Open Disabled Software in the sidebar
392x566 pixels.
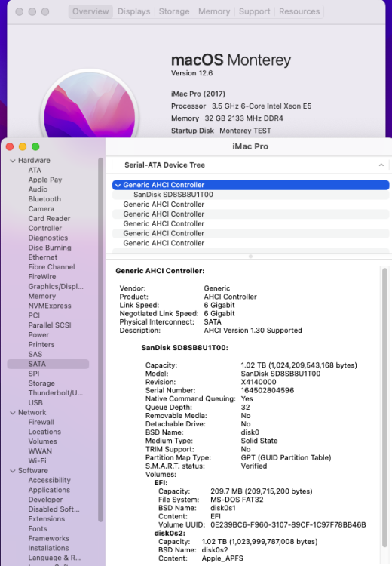click(54, 509)
